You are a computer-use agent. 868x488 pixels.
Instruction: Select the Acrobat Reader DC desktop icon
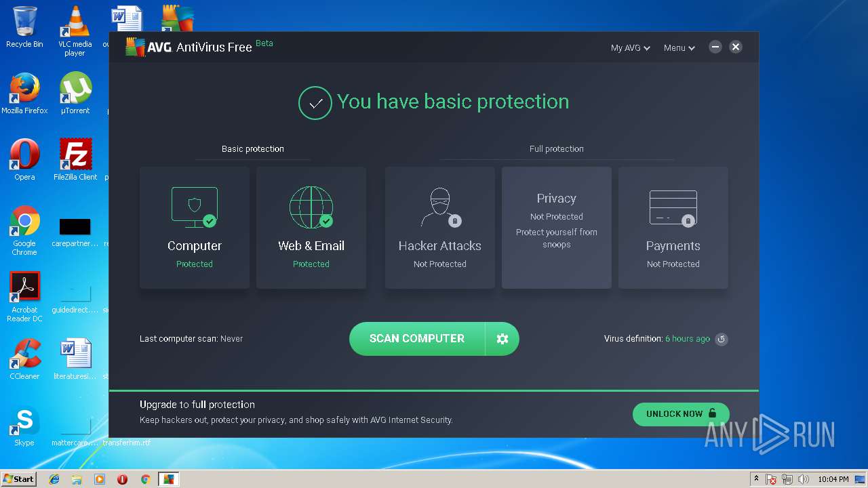[24, 297]
